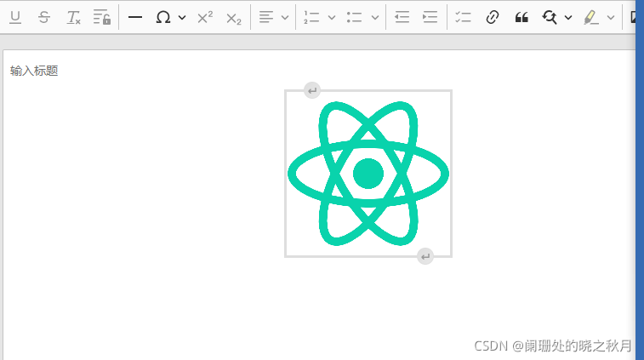
Task: Insert a to-do checklist
Action: pyautogui.click(x=463, y=17)
